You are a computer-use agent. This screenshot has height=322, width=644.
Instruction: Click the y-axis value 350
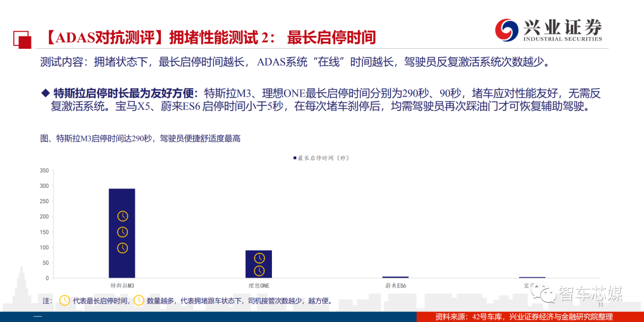pyautogui.click(x=44, y=171)
